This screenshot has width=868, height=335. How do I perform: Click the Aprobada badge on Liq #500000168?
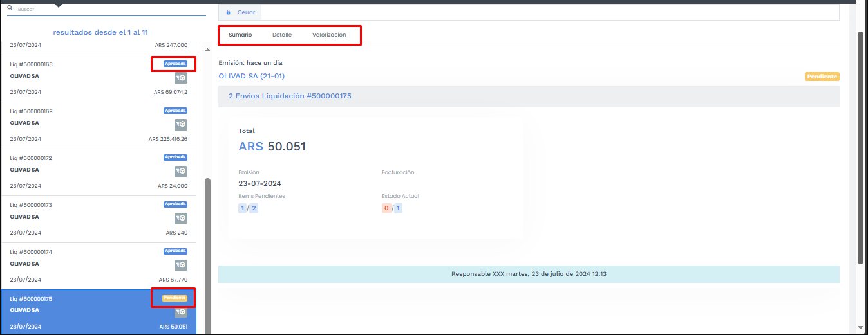[175, 64]
